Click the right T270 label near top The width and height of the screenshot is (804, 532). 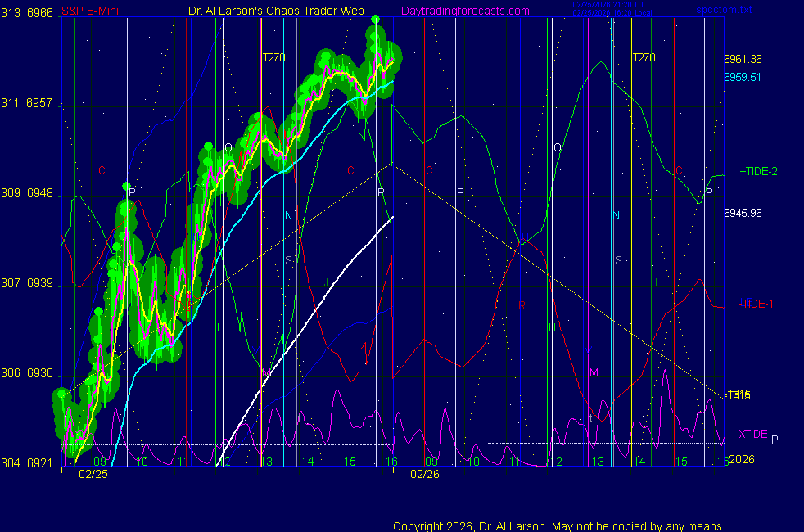[644, 57]
